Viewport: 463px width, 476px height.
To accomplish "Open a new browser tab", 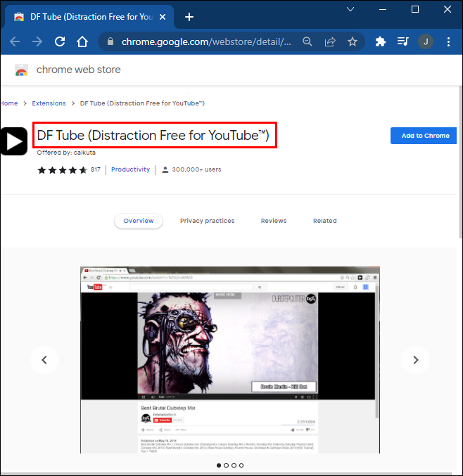I will click(x=189, y=17).
